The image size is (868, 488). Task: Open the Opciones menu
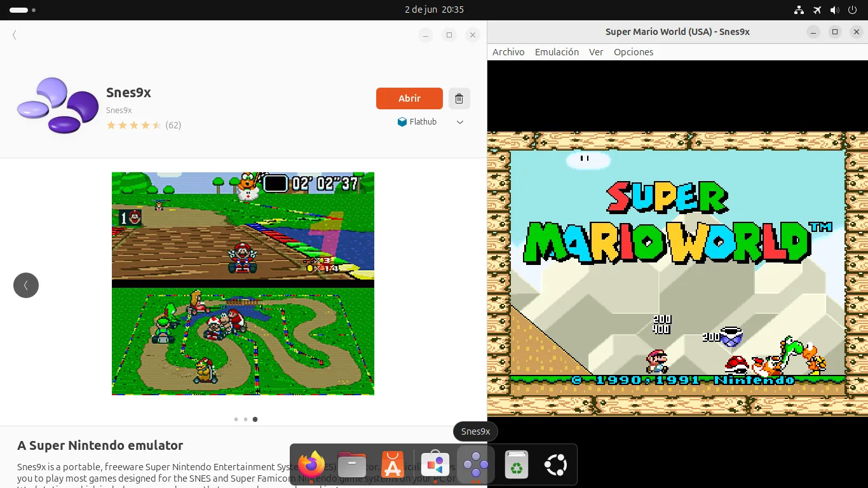tap(634, 52)
